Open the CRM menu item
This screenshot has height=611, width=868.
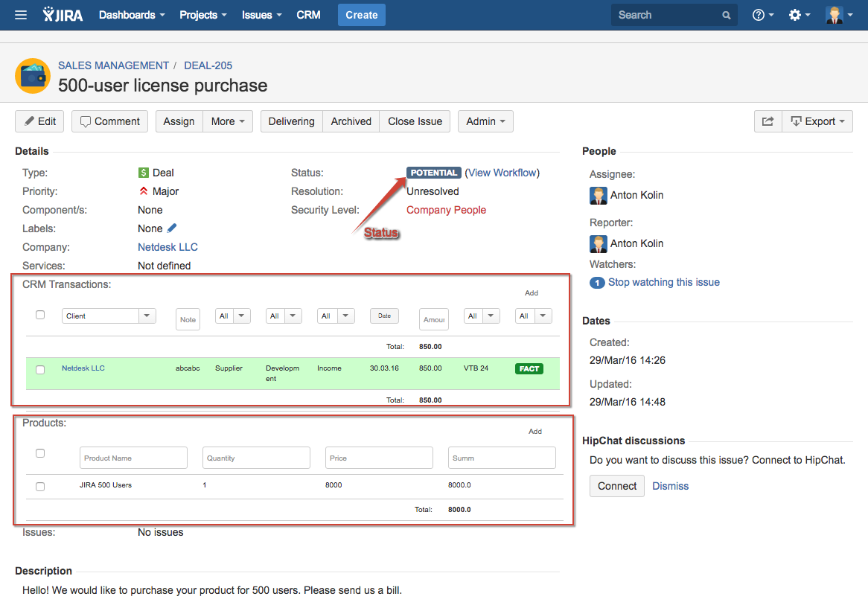coord(308,15)
